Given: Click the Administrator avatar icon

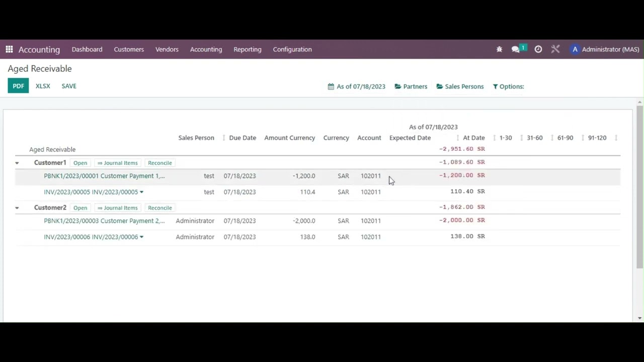Looking at the screenshot, I should [x=575, y=49].
